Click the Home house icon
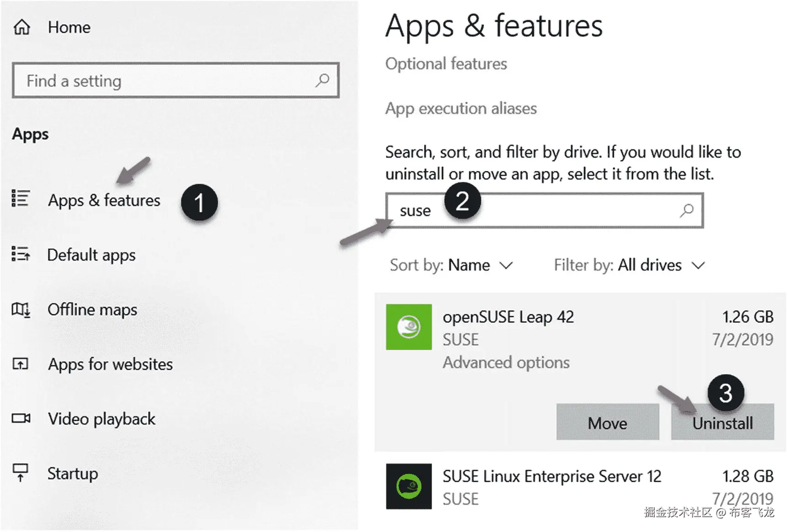This screenshot has height=532, width=788. [21, 27]
